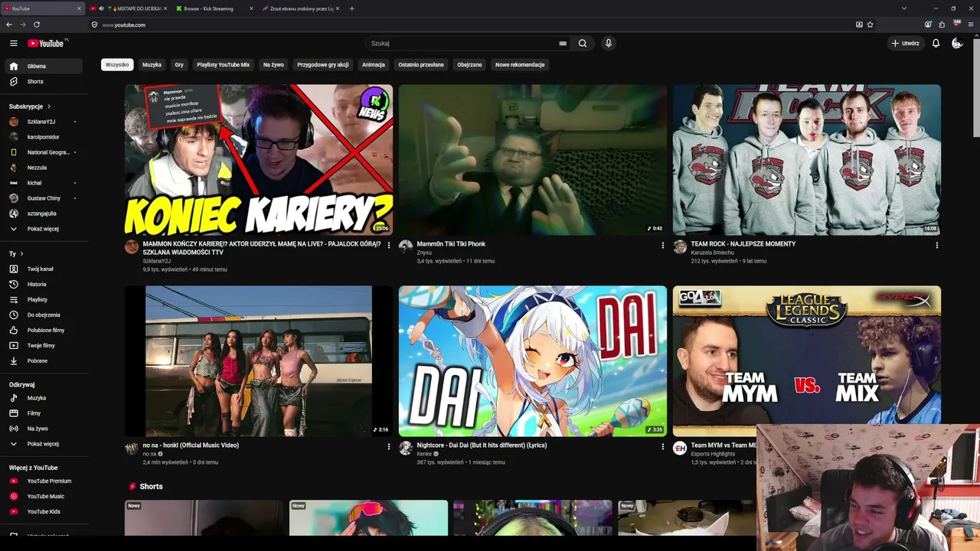Screen dimensions: 980x551
Task: Open Twój kanał in sidebar
Action: click(44, 269)
